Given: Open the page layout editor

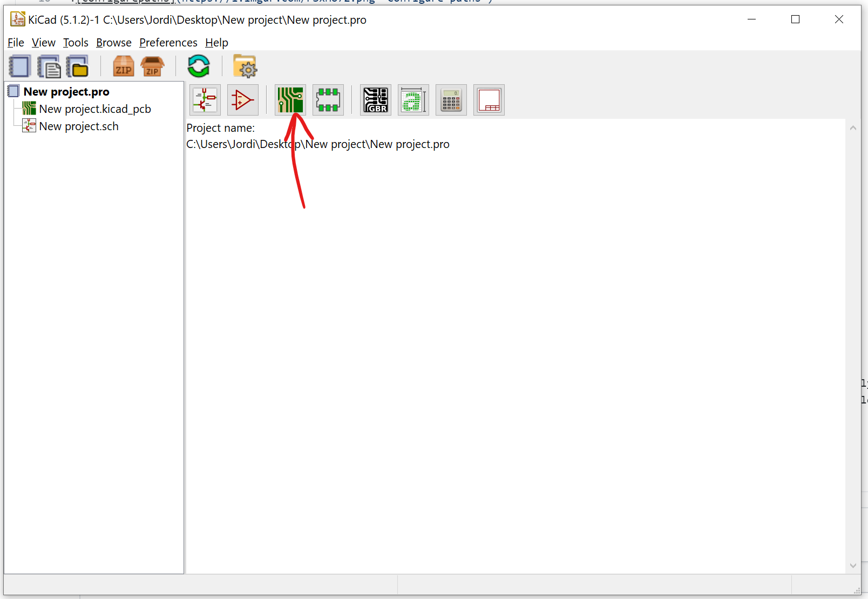Looking at the screenshot, I should pyautogui.click(x=489, y=100).
